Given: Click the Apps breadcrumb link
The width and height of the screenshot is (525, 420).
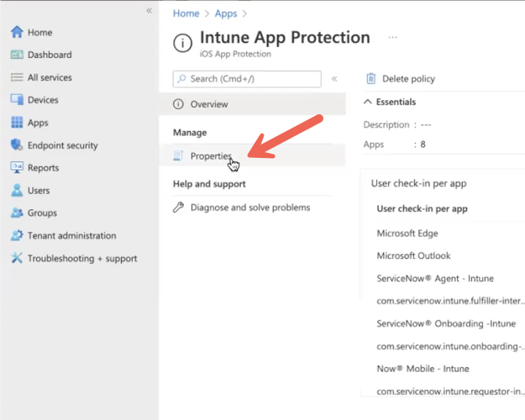Looking at the screenshot, I should [x=226, y=13].
